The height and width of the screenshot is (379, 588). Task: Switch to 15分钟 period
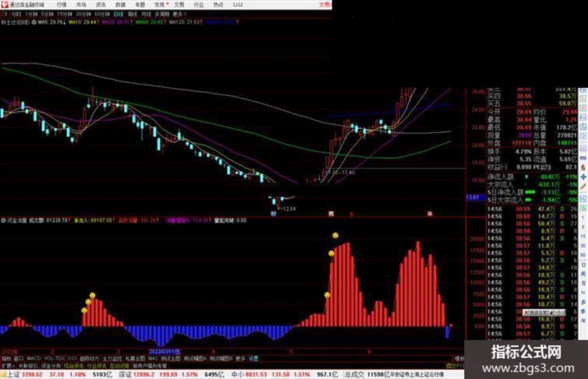[65, 14]
